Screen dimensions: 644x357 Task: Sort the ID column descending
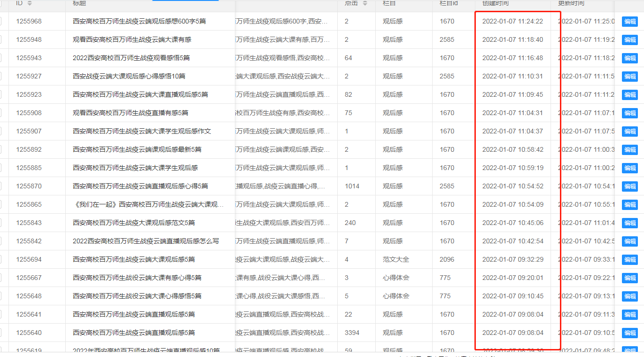point(30,5)
